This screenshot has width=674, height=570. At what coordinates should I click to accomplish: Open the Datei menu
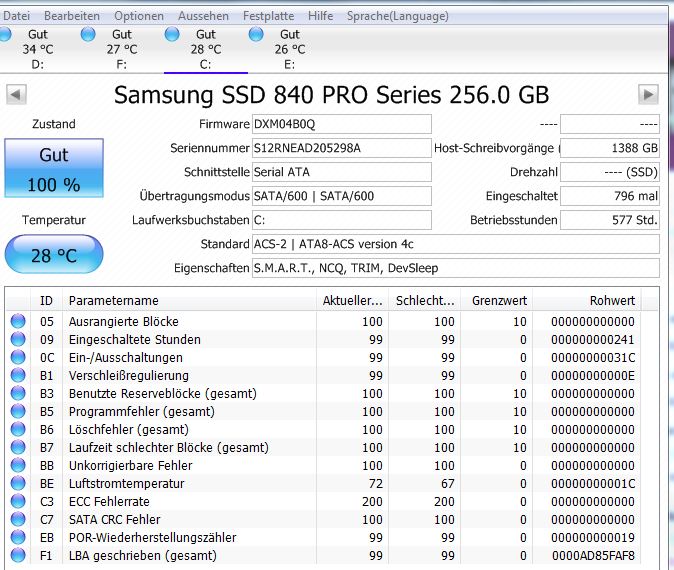[15, 16]
